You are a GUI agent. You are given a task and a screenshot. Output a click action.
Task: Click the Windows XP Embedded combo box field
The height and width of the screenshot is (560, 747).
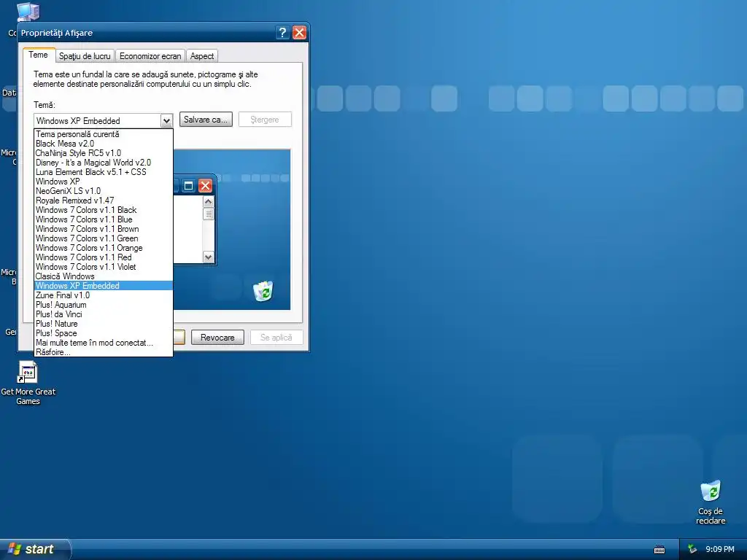coord(98,120)
